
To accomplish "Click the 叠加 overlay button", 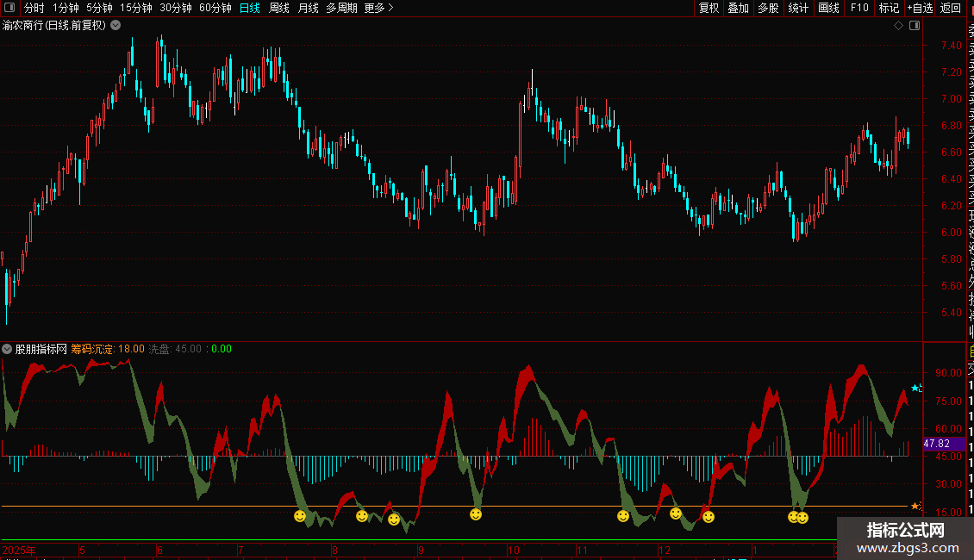I will tap(739, 8).
